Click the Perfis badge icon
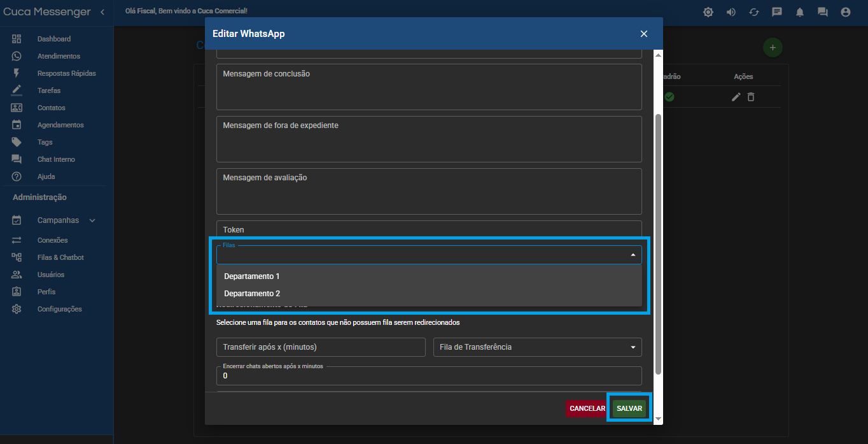This screenshot has height=444, width=868. click(17, 292)
